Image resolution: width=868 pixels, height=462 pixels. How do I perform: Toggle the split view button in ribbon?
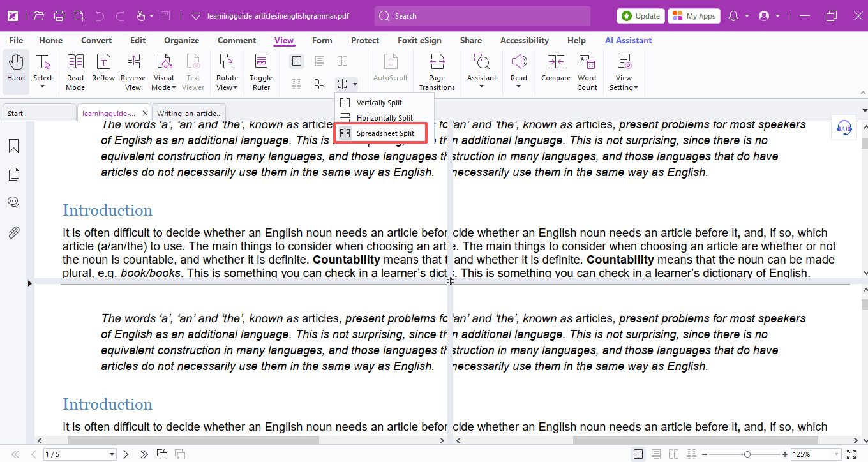point(343,84)
